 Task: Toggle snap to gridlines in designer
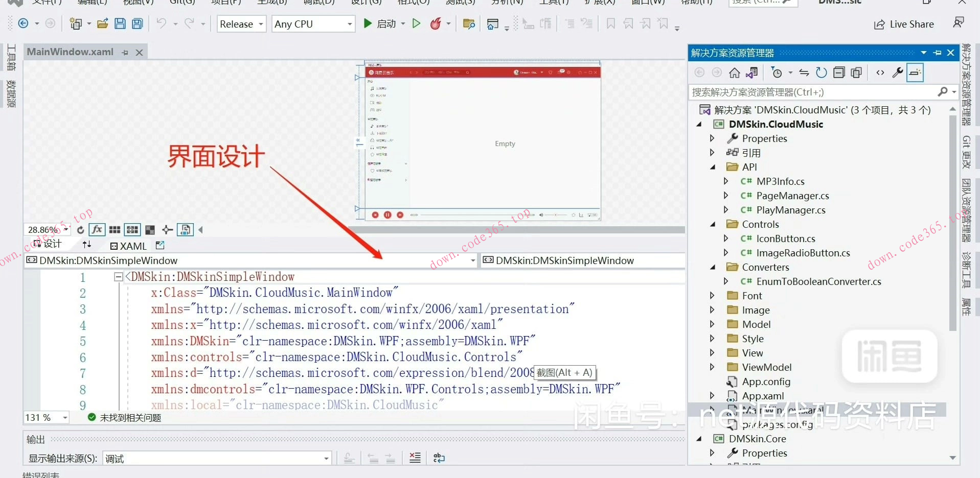click(132, 230)
